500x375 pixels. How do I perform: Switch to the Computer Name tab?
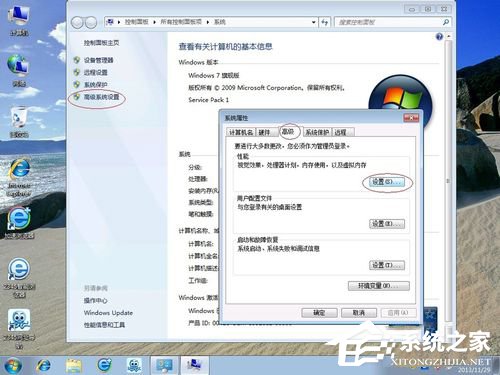[241, 132]
